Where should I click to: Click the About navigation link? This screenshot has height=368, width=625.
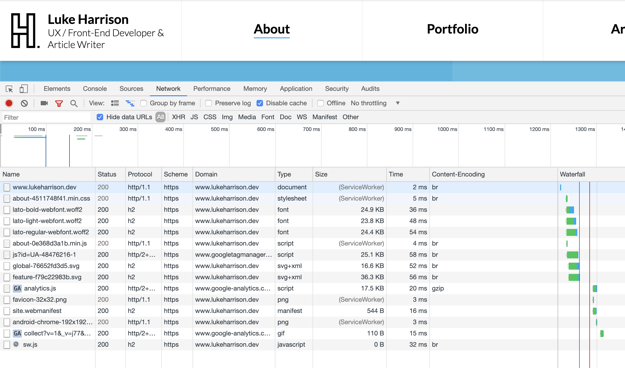[x=272, y=29]
